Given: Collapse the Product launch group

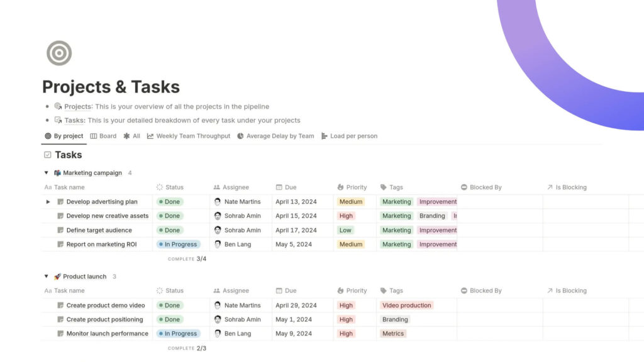Looking at the screenshot, I should coord(47,276).
